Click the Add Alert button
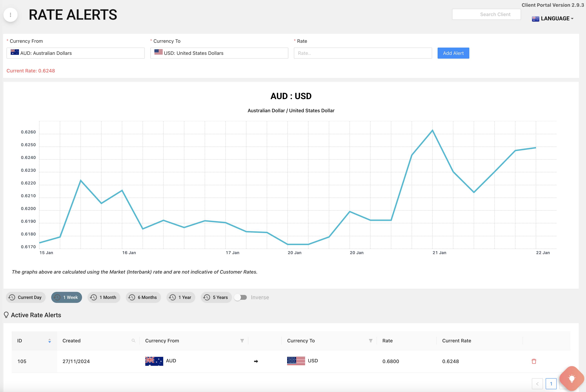The width and height of the screenshot is (586, 392). coord(453,53)
